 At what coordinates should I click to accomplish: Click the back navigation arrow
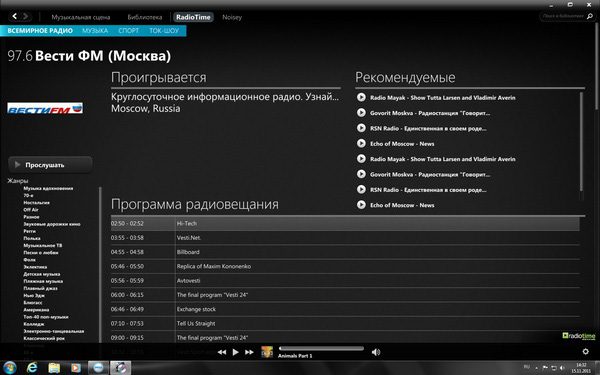(x=15, y=16)
